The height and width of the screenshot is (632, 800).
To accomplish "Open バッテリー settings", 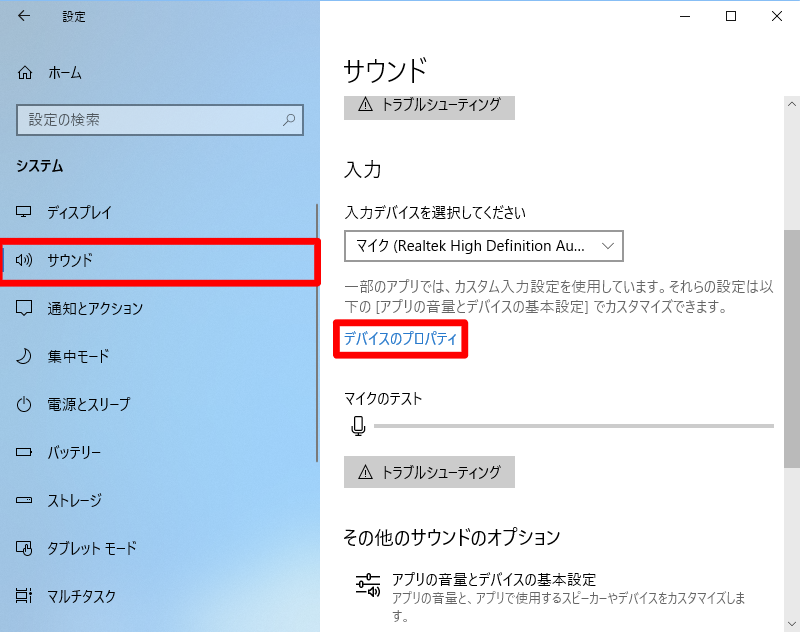I will [158, 452].
